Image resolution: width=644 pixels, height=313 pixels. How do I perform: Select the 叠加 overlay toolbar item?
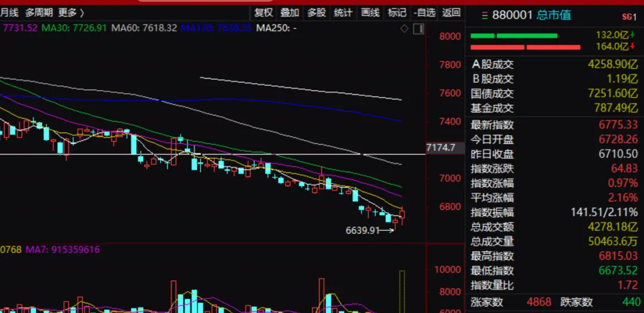(x=290, y=12)
